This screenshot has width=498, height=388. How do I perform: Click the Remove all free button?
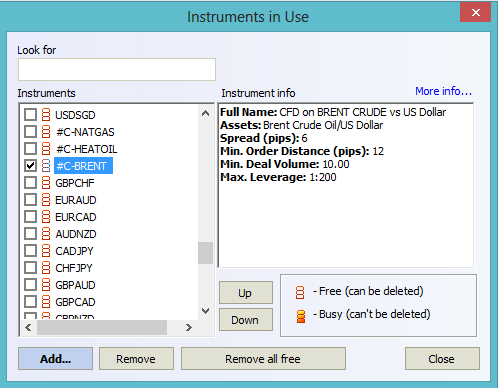(263, 359)
